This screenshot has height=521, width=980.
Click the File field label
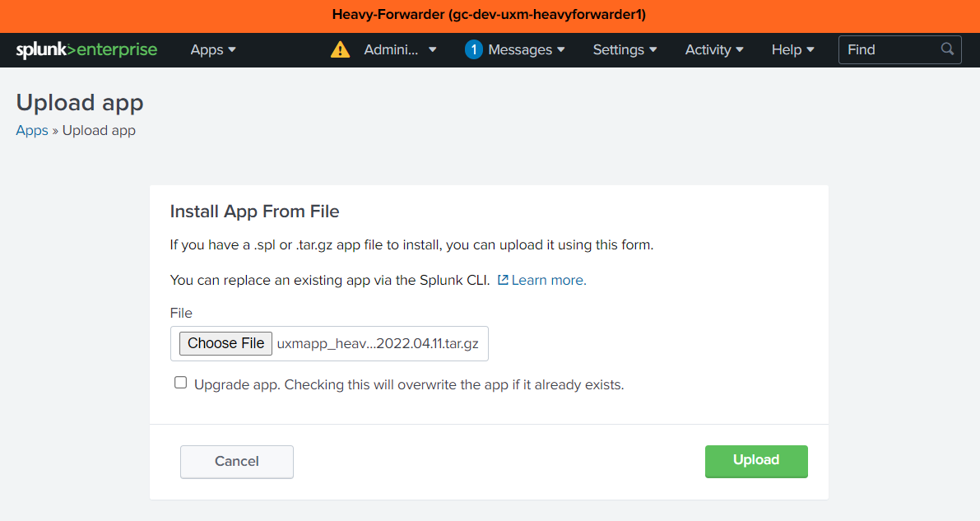point(181,313)
